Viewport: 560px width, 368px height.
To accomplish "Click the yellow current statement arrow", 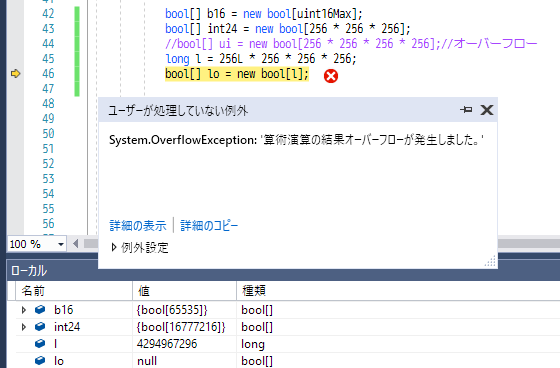I will click(15, 74).
